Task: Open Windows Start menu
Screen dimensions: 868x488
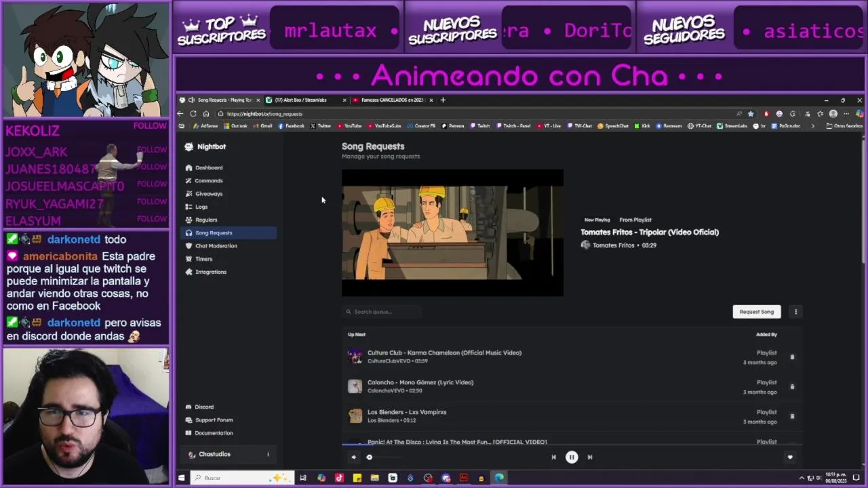Action: pos(181,478)
